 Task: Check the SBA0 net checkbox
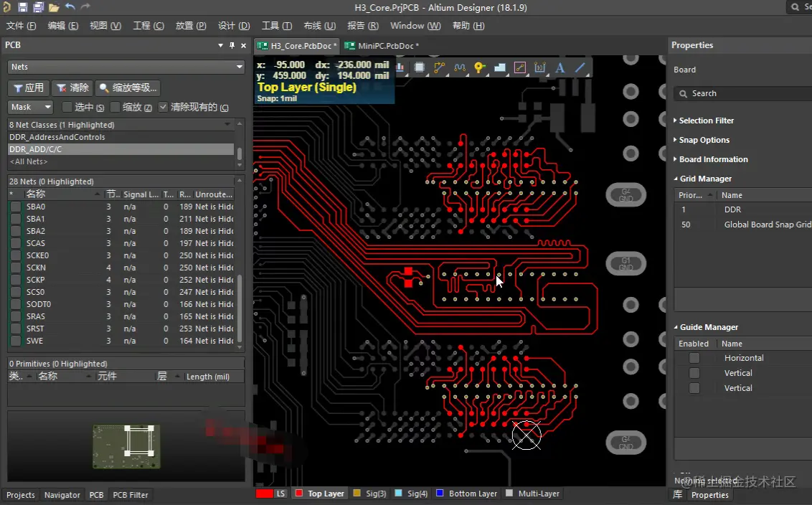pos(16,207)
